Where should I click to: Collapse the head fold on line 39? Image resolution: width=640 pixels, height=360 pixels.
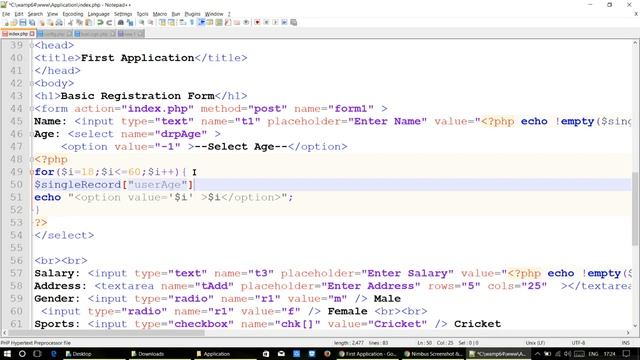click(x=31, y=45)
